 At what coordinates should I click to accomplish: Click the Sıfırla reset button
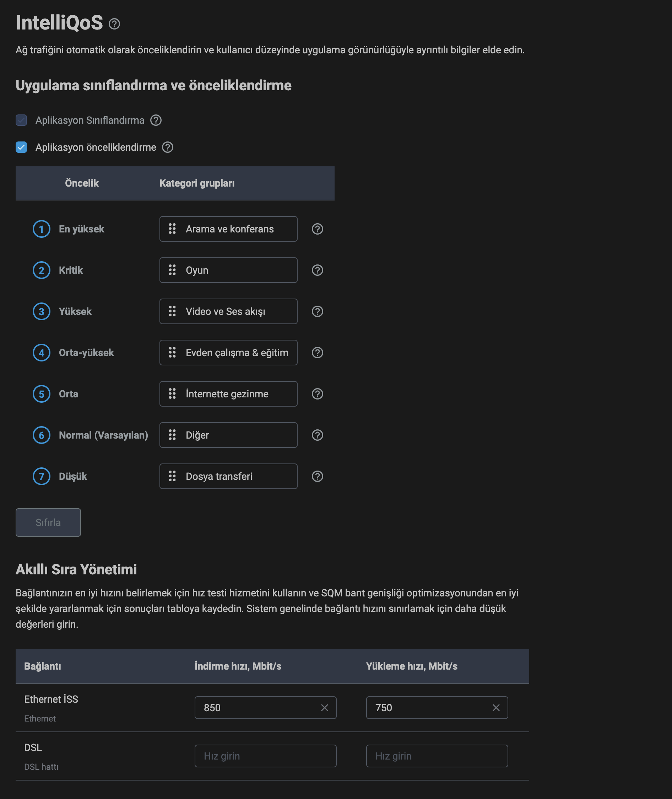48,522
